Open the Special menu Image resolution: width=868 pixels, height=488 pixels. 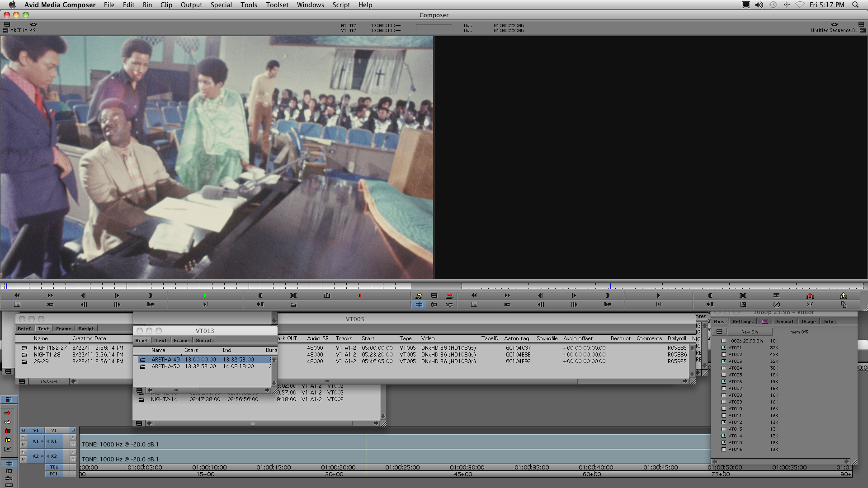(221, 5)
